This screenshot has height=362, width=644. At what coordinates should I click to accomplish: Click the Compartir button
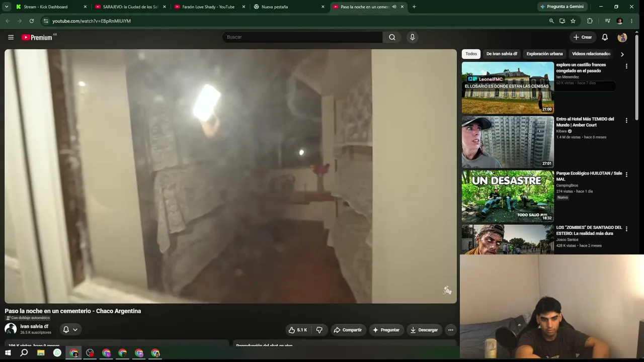(348, 330)
